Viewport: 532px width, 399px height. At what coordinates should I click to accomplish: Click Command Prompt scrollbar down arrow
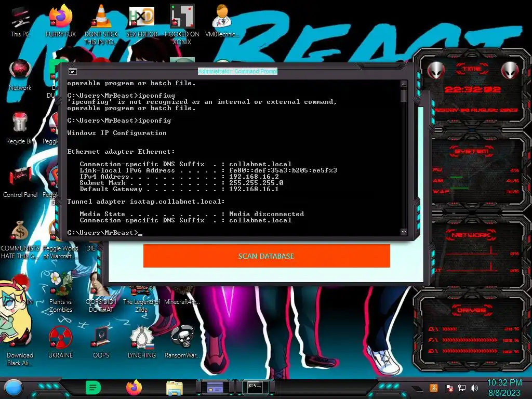tap(404, 232)
